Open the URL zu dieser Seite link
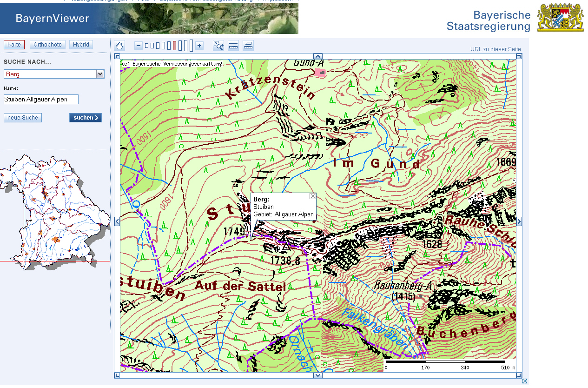 (x=496, y=49)
